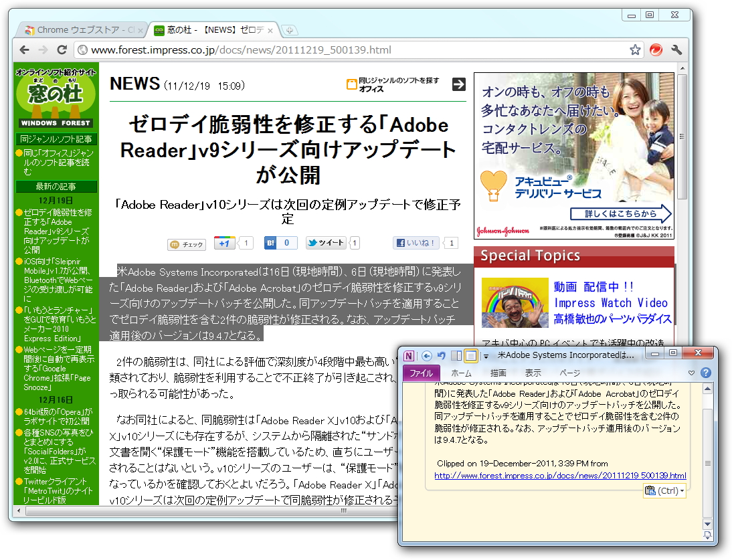732x560 pixels.
Task: Open the Customize Quick Access Toolbar dropdown
Action: tap(486, 355)
